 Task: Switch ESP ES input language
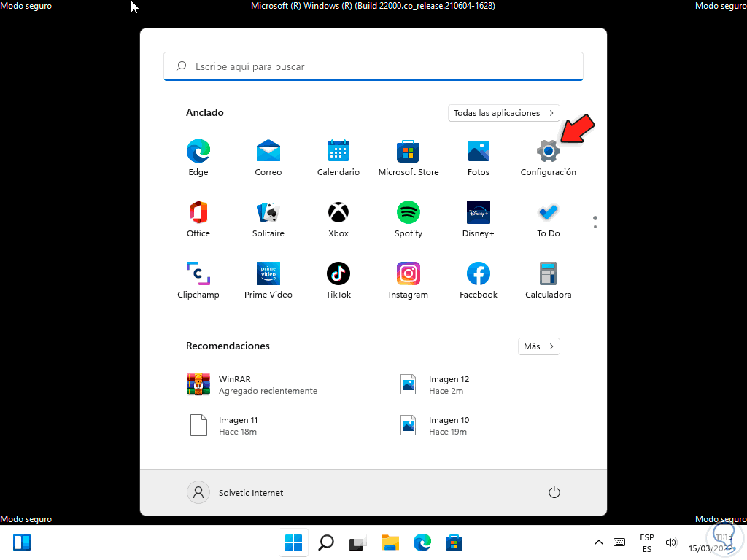click(647, 542)
